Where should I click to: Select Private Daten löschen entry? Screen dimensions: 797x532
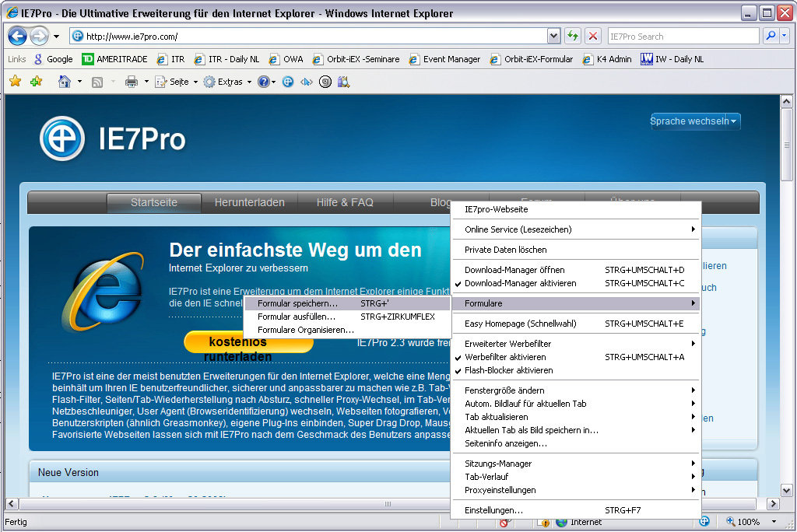574,250
